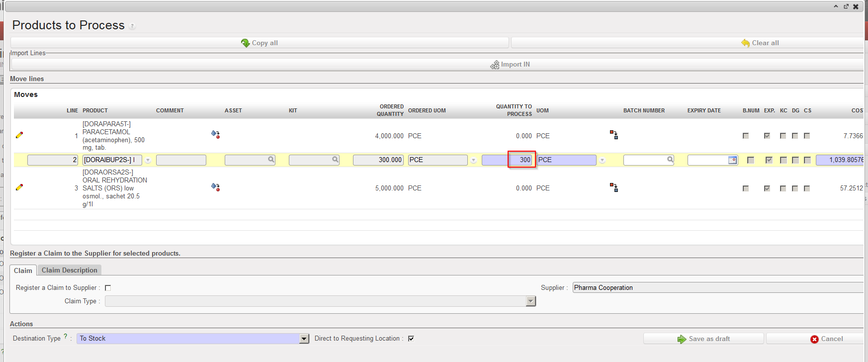
Task: Click the help icon beside Products to Process
Action: [x=132, y=26]
